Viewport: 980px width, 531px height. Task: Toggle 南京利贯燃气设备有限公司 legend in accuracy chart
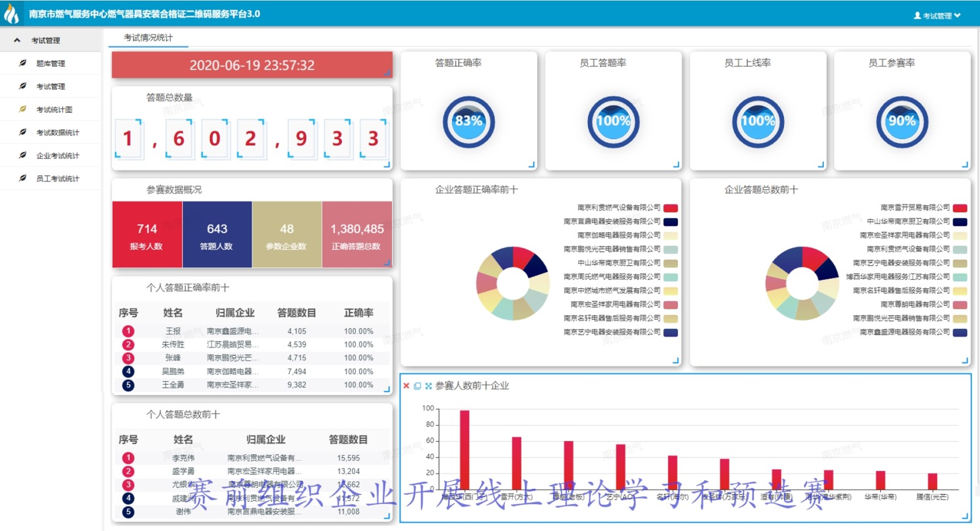(670, 208)
